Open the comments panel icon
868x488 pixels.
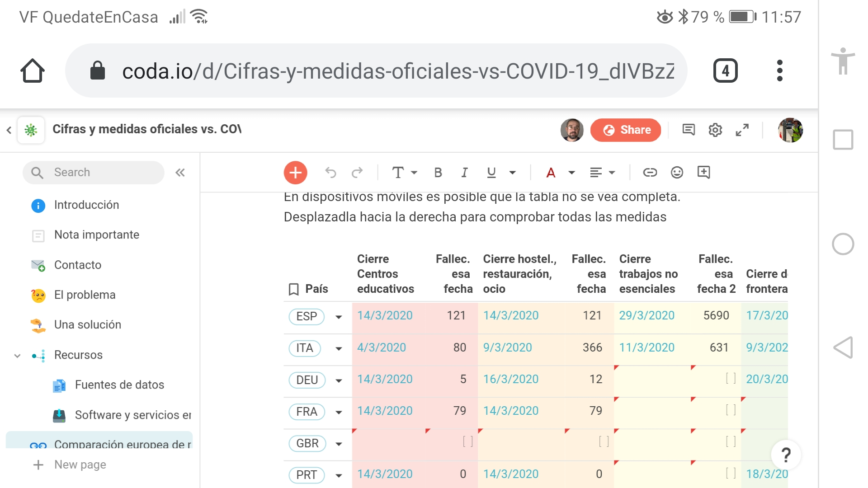(688, 130)
